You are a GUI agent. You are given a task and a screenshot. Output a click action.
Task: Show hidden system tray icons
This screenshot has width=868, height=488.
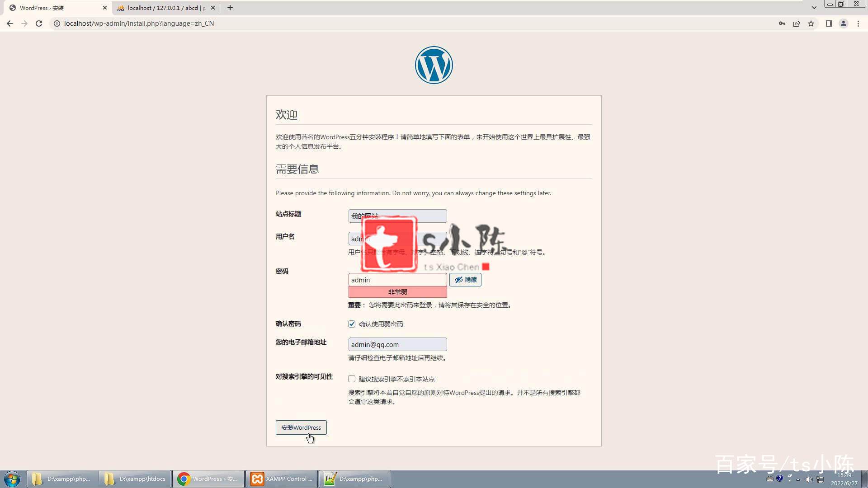tap(798, 479)
